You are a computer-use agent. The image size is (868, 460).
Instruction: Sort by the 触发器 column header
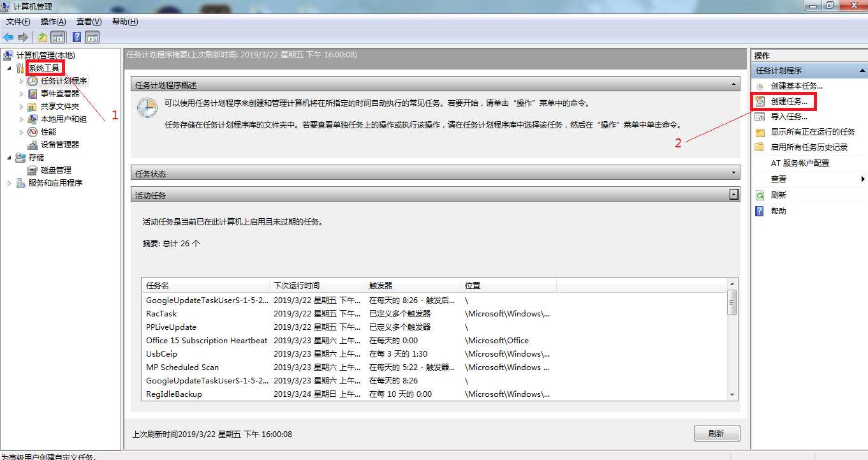coord(413,286)
